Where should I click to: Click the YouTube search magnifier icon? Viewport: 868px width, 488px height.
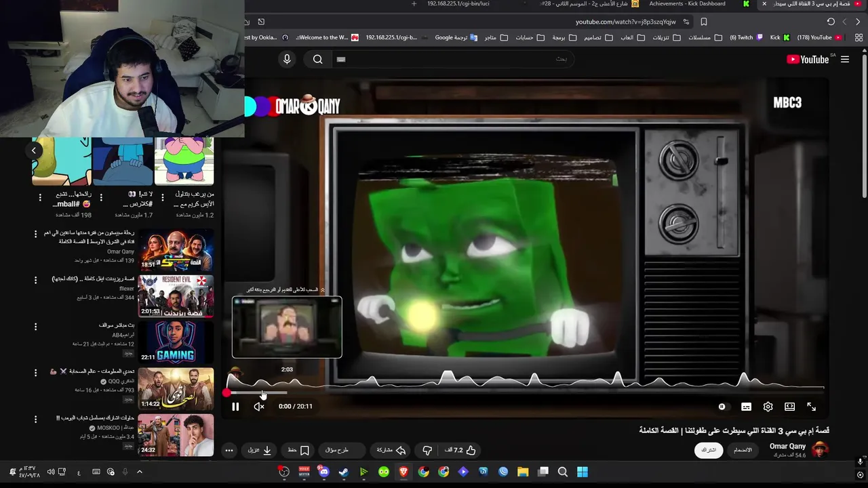(x=317, y=59)
